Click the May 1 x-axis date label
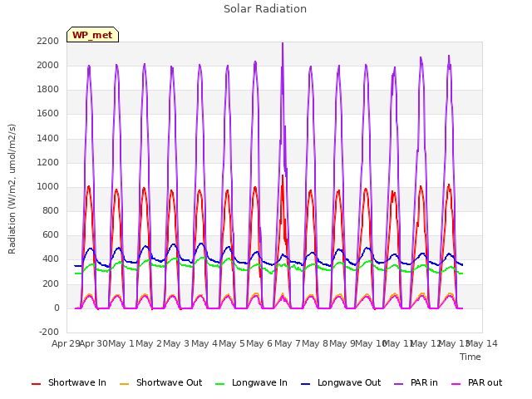 [x=121, y=343]
